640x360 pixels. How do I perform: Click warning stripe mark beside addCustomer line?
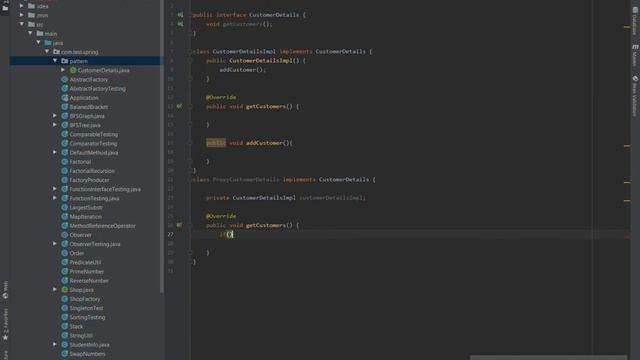(x=627, y=145)
